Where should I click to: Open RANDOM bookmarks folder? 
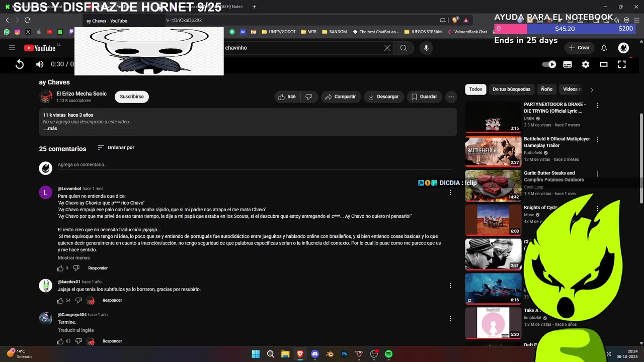tap(334, 32)
